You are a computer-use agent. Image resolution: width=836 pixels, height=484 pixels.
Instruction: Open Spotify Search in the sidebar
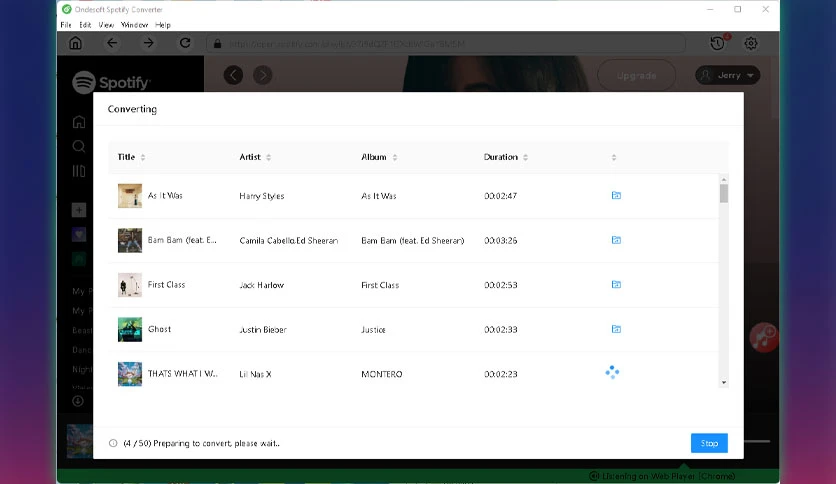pyautogui.click(x=79, y=147)
